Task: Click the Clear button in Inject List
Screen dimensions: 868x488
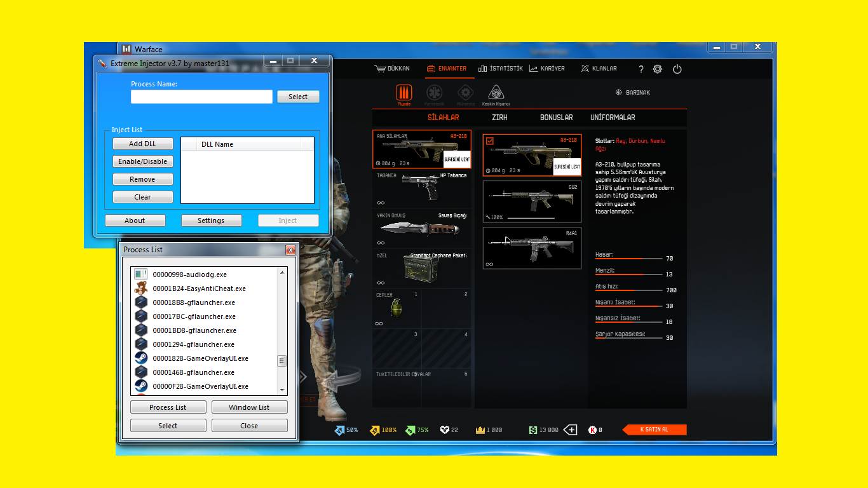Action: (143, 197)
